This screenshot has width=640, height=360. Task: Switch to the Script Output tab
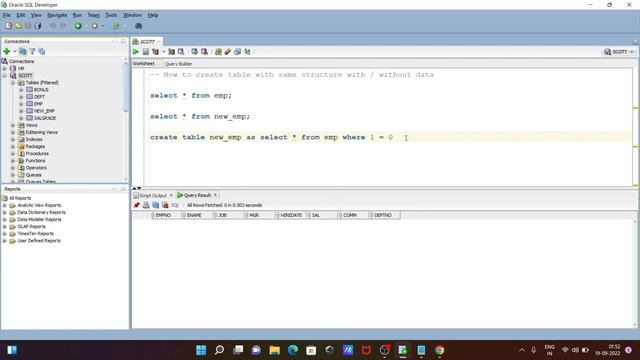click(x=153, y=196)
